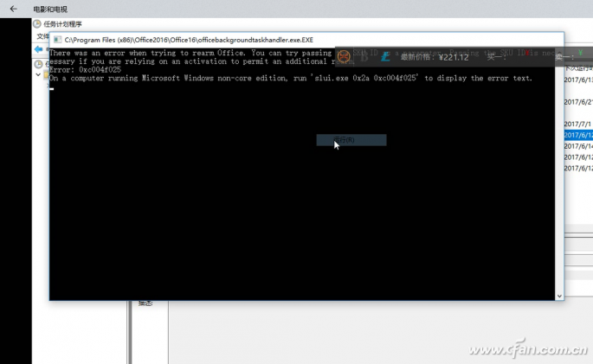
Task: Click the console title bar path text
Action: (189, 40)
